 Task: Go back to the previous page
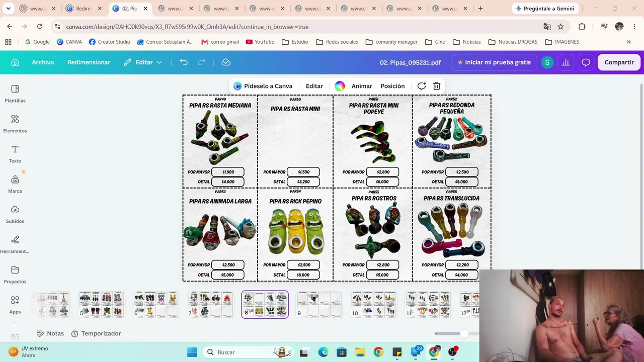(x=10, y=27)
